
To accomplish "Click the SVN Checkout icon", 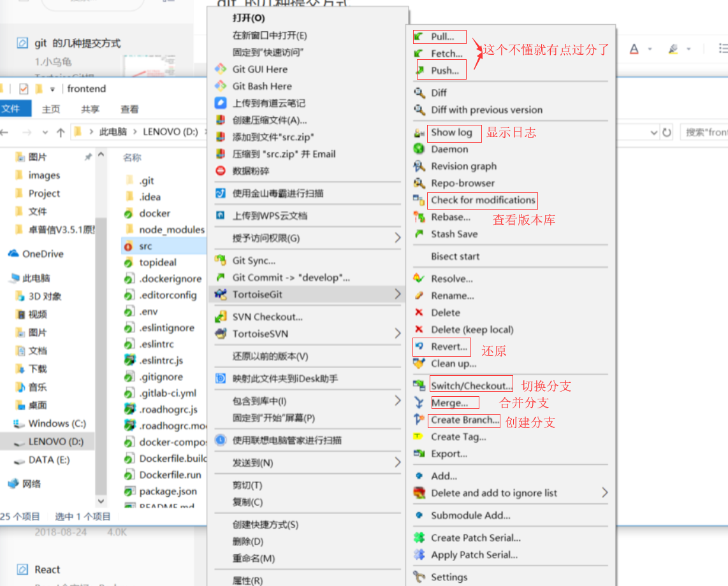I will click(221, 317).
